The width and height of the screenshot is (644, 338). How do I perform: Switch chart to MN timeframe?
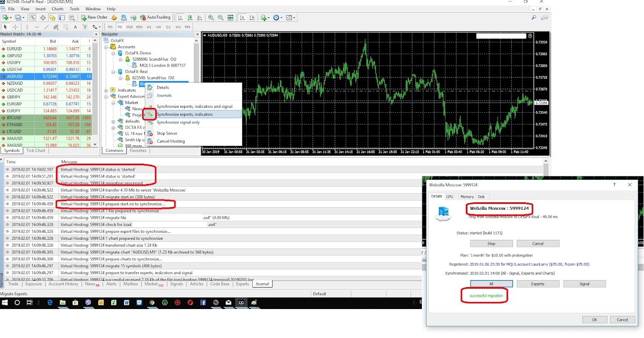[187, 27]
